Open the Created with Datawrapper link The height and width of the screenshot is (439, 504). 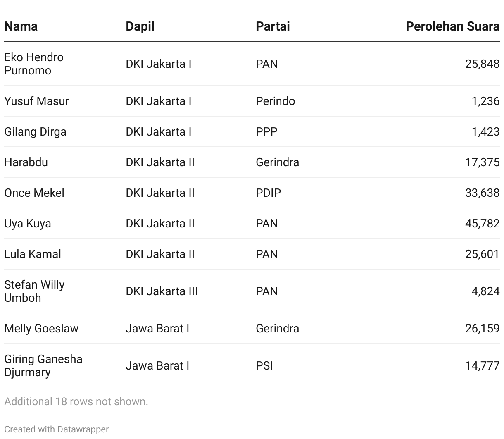point(57,429)
